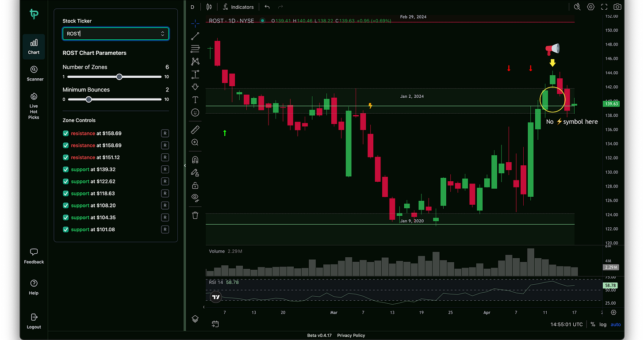The width and height of the screenshot is (644, 340).
Task: Click the Beta v0.4.17 version text
Action: [319, 335]
